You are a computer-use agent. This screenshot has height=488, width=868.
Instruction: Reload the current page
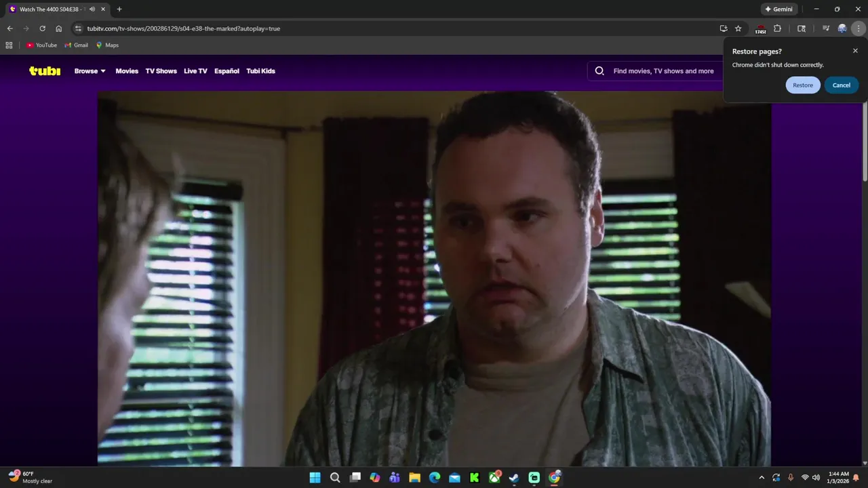click(42, 28)
